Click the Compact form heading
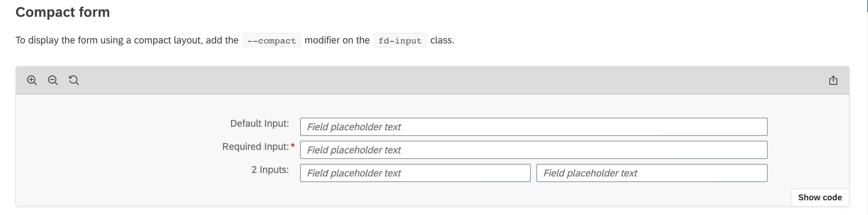This screenshot has width=868, height=215. pyautogui.click(x=63, y=12)
